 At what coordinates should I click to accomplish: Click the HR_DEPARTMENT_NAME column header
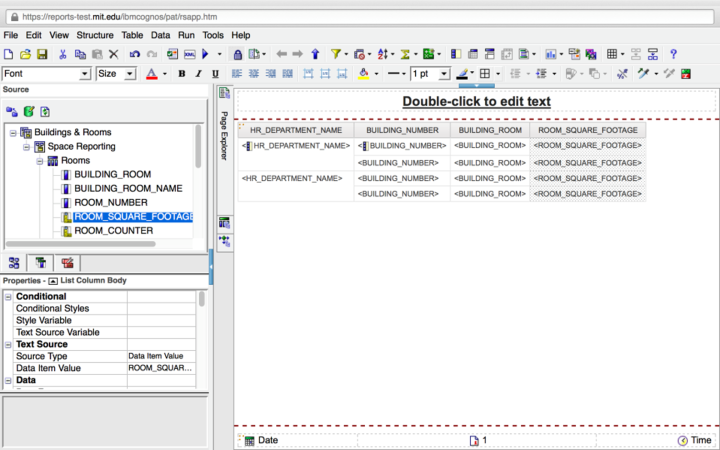(x=295, y=130)
